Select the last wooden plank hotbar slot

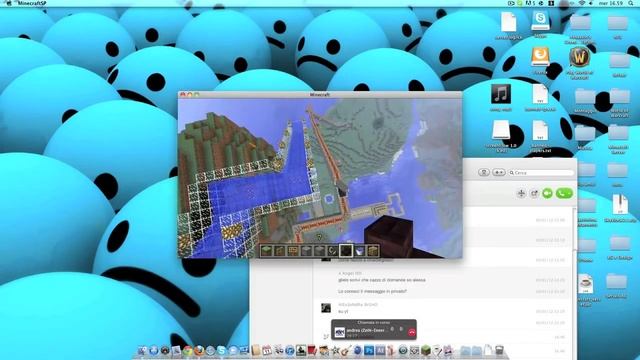coord(373,251)
